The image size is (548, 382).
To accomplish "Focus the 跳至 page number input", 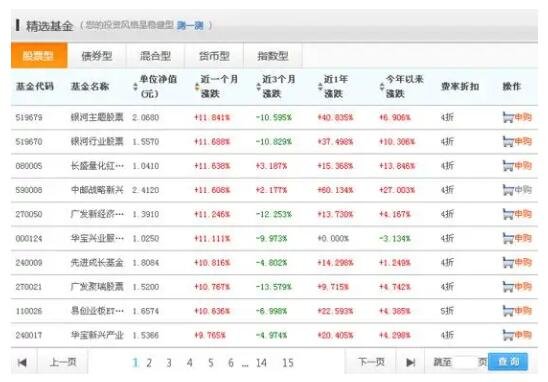I will [466, 362].
